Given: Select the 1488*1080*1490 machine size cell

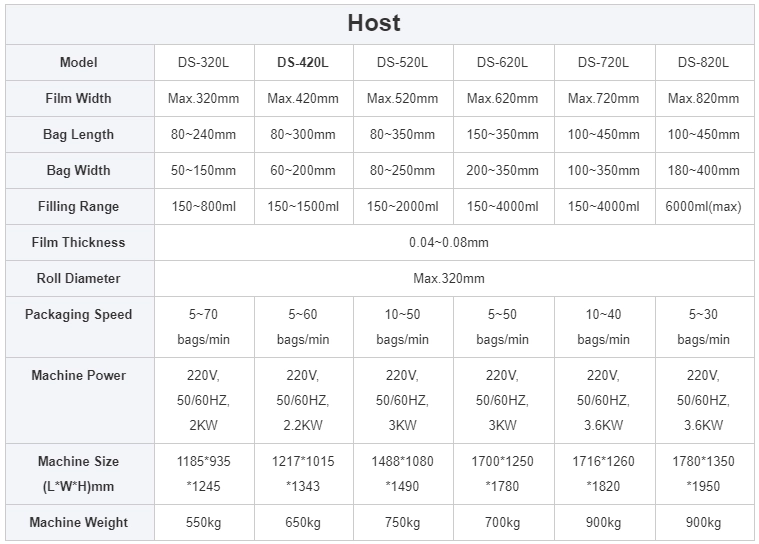Looking at the screenshot, I should pos(402,474).
